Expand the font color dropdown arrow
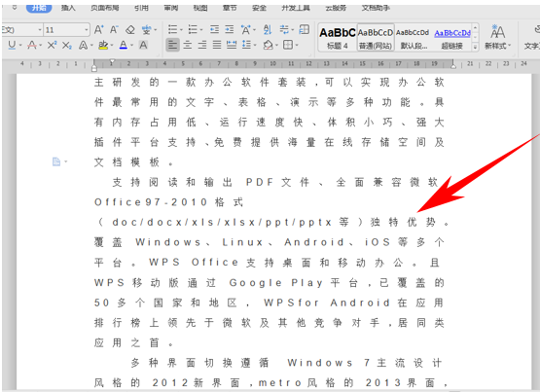The image size is (540, 392). [x=131, y=45]
